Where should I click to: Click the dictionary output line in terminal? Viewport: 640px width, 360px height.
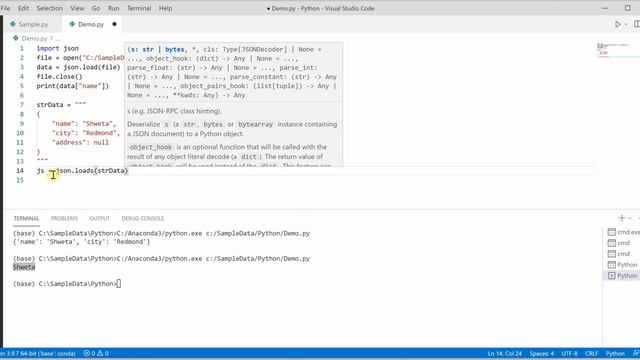[81, 242]
